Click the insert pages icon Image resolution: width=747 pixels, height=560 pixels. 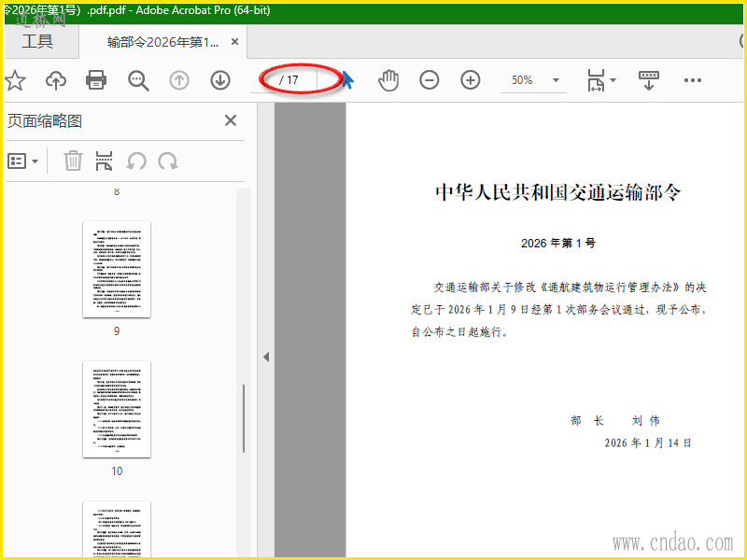[x=104, y=161]
